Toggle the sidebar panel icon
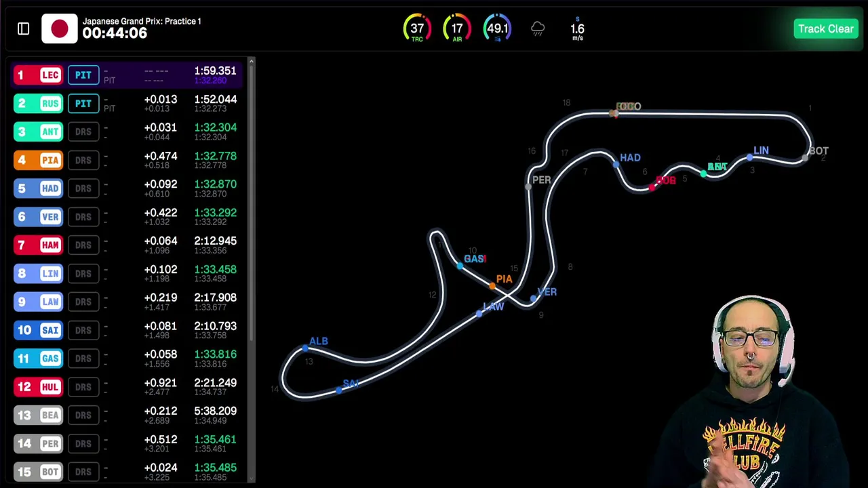 [x=24, y=29]
